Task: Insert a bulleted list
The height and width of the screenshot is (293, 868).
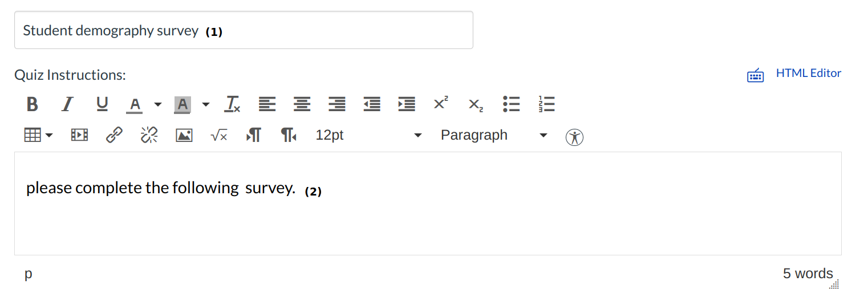Action: coord(511,104)
